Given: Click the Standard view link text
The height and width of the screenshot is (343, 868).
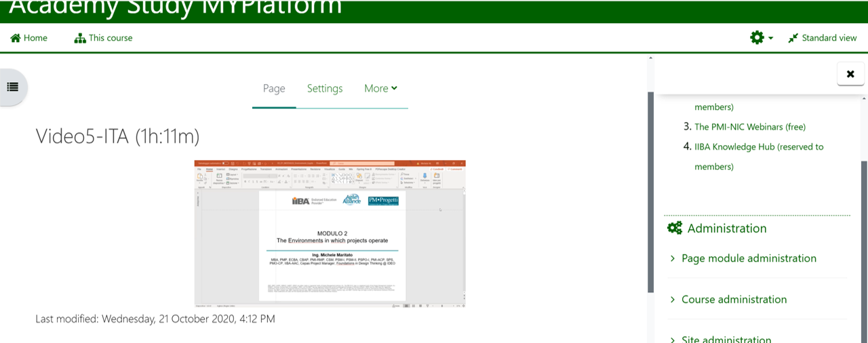Looking at the screenshot, I should [829, 38].
